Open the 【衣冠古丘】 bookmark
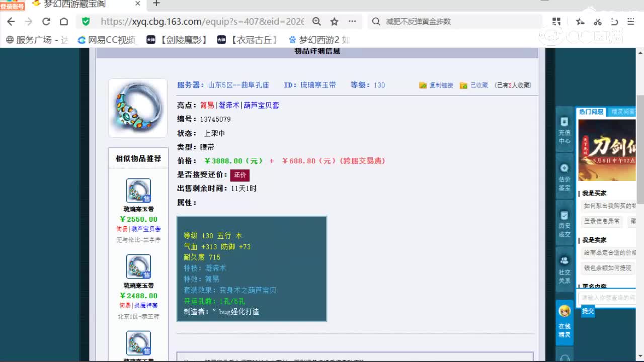This screenshot has height=362, width=644. coord(248,40)
